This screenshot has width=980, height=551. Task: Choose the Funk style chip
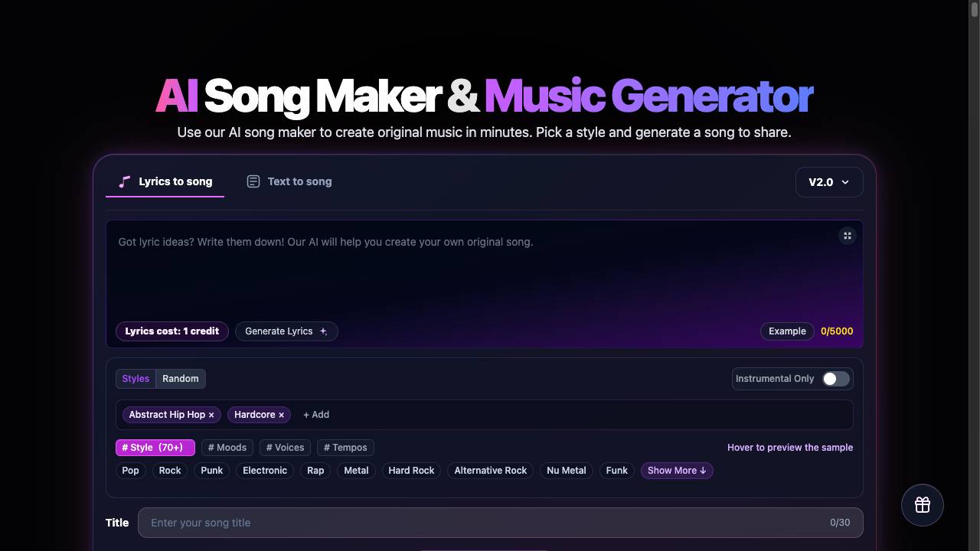[x=617, y=471]
